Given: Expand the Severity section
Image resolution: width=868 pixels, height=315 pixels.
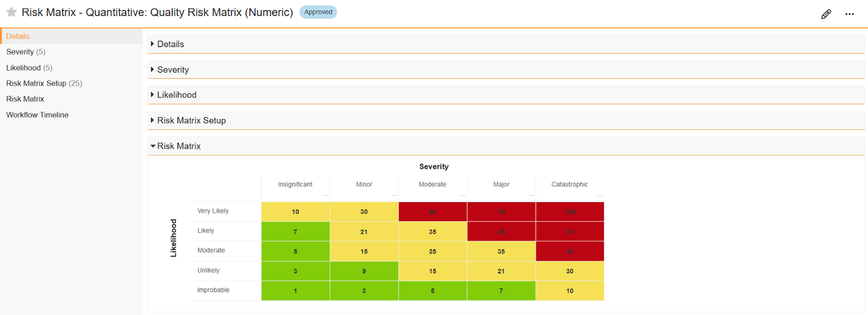Looking at the screenshot, I should (x=173, y=70).
